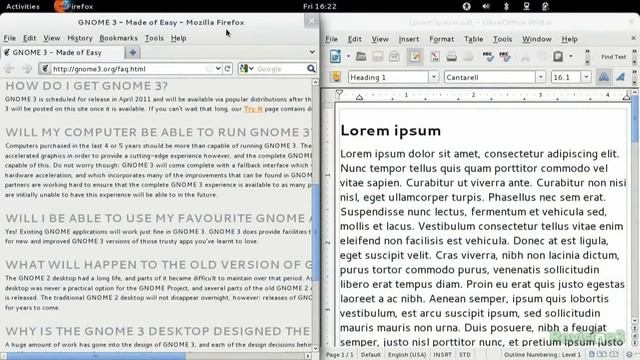This screenshot has height=360, width=640.
Task: Click the Heading 1 paragraph style box
Action: click(388, 77)
